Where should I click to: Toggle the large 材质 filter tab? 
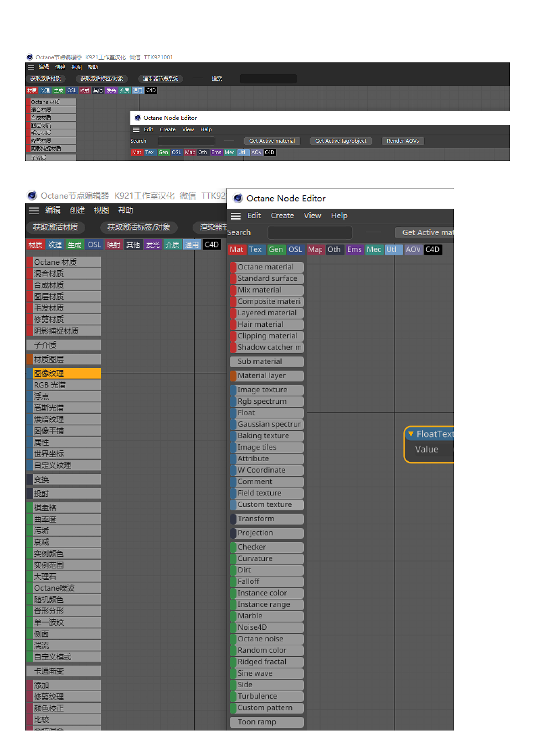[x=35, y=245]
